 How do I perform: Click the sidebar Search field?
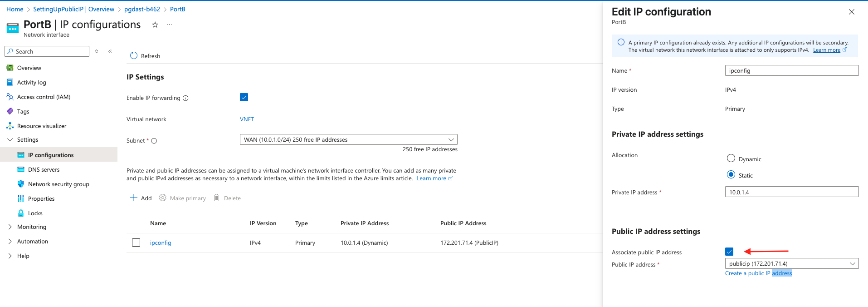pyautogui.click(x=47, y=51)
